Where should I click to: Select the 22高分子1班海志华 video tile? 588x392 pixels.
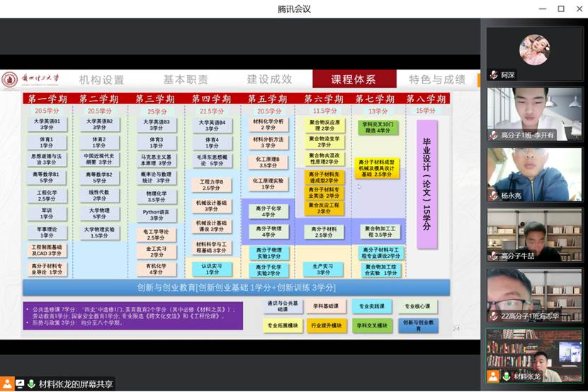pos(534,295)
